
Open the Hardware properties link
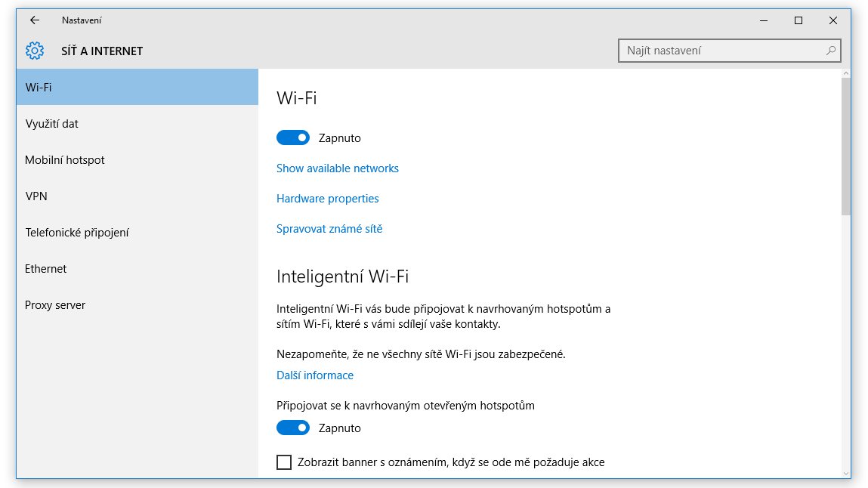(x=328, y=199)
